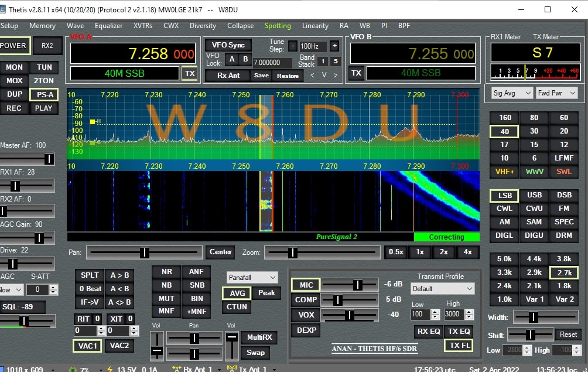
Task: Open the TX EQ settings
Action: coord(459,332)
